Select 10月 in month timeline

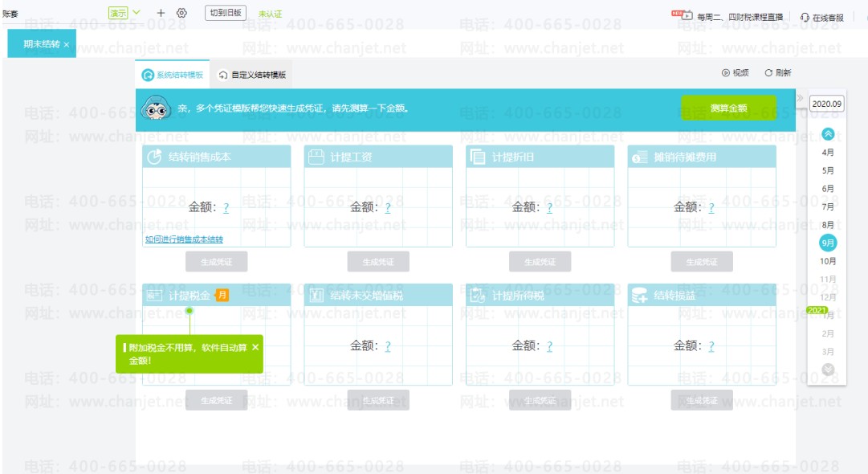click(x=828, y=261)
